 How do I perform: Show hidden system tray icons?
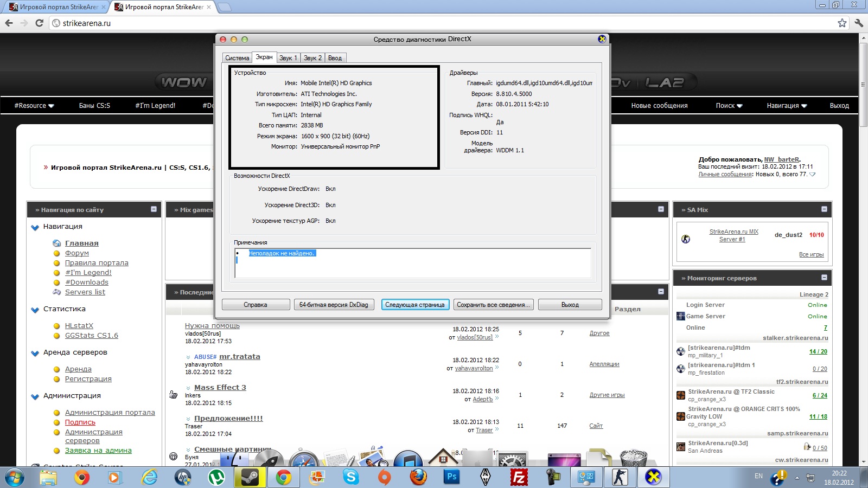(x=797, y=478)
